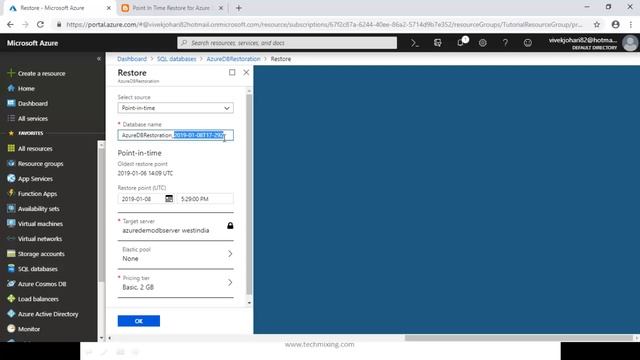Viewport: 640px width, 360px height.
Task: Click Oldest restore point 2019-01-06 text
Action: click(x=145, y=173)
